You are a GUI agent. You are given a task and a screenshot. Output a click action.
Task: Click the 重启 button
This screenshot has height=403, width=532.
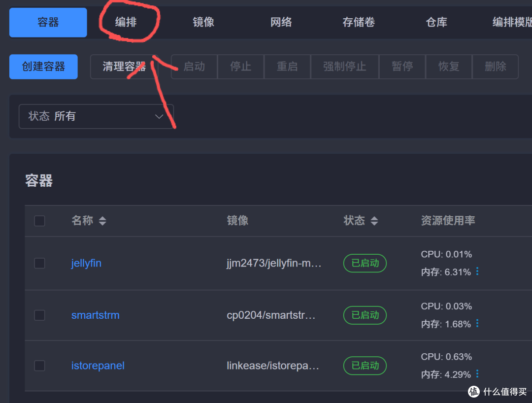click(x=287, y=67)
